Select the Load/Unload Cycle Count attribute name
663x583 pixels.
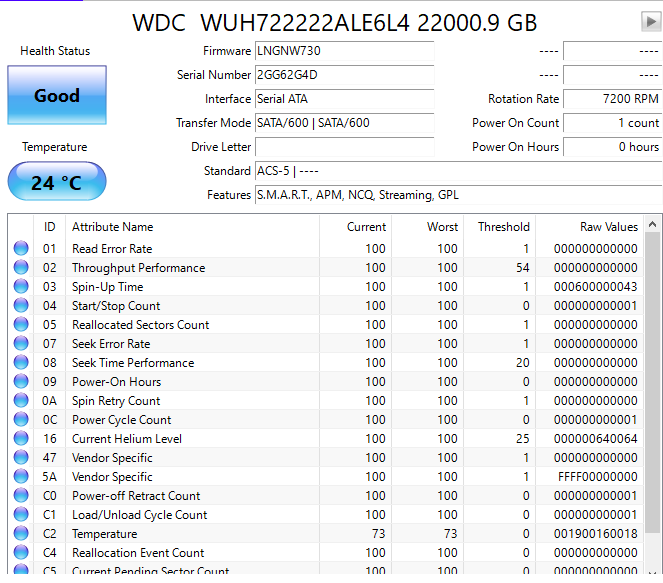click(140, 515)
